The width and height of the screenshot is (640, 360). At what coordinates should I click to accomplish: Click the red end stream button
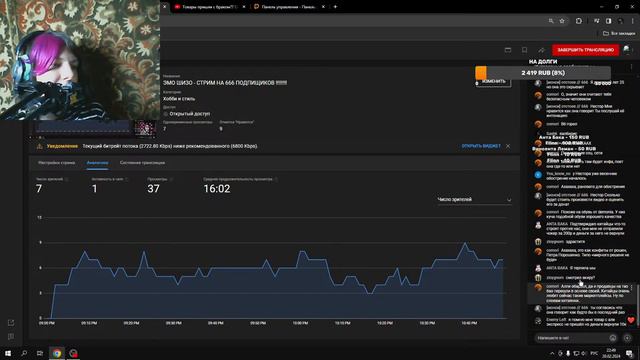[x=585, y=50]
